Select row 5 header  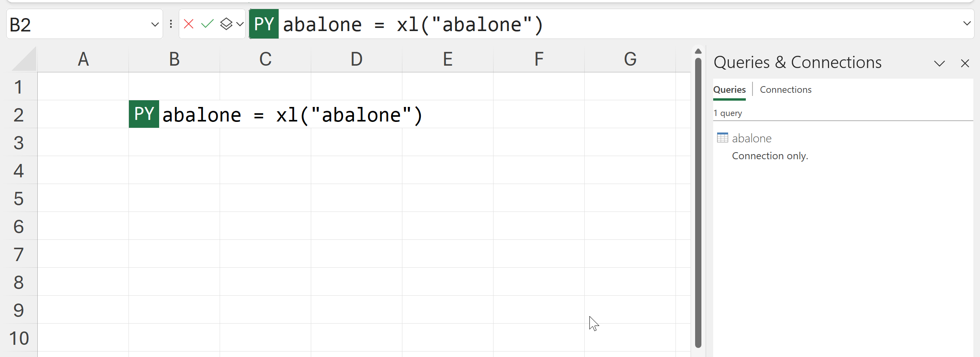pos(18,199)
